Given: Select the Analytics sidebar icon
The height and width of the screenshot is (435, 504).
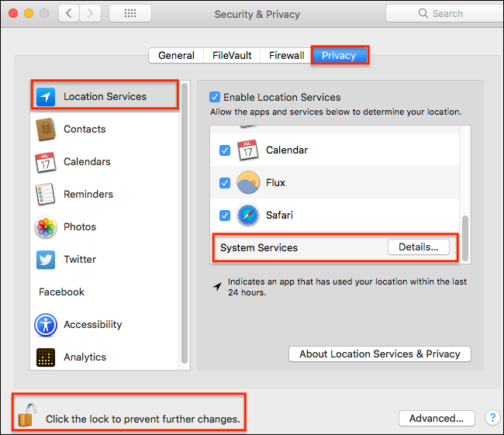Looking at the screenshot, I should (46, 357).
